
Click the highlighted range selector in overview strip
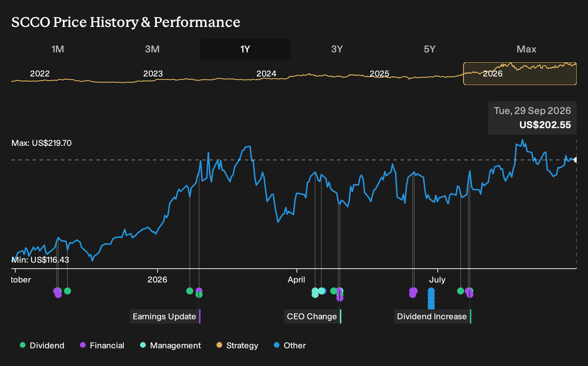pyautogui.click(x=520, y=74)
